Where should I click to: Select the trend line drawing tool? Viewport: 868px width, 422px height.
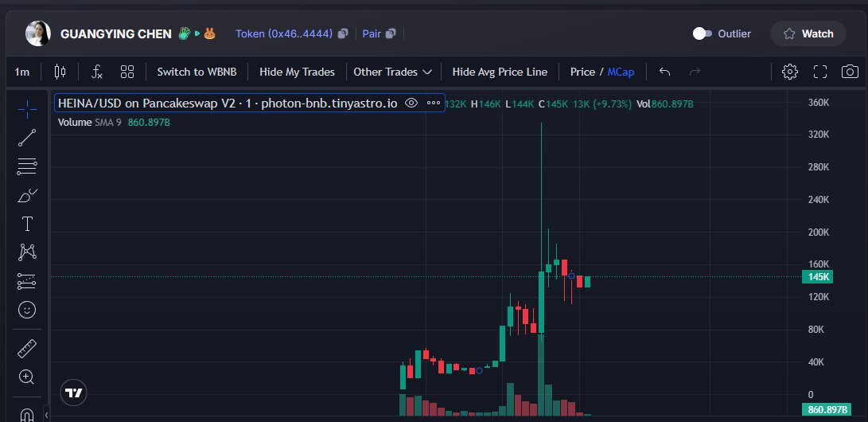27,138
